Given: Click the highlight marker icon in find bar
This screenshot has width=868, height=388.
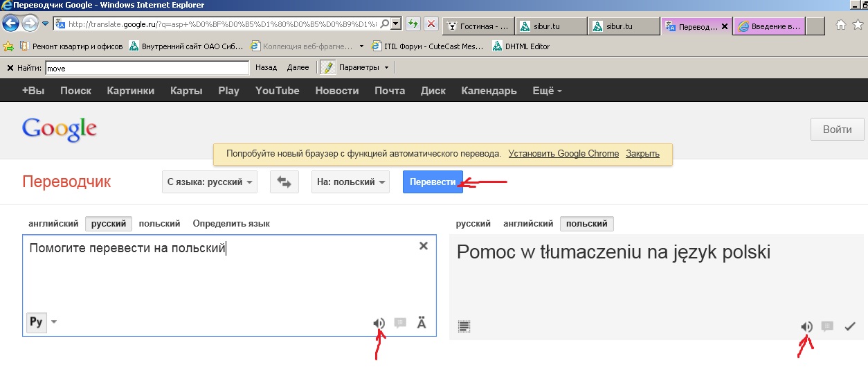Looking at the screenshot, I should point(327,67).
